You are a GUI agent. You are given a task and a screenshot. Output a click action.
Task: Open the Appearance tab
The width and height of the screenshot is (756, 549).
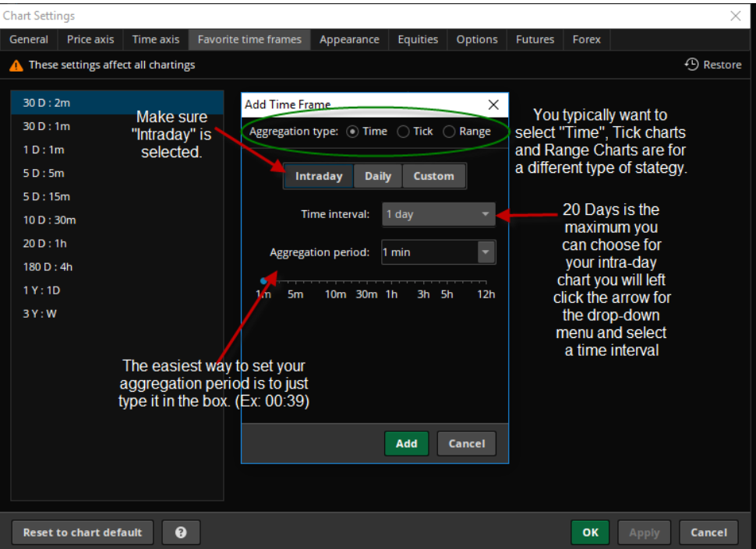pos(350,40)
